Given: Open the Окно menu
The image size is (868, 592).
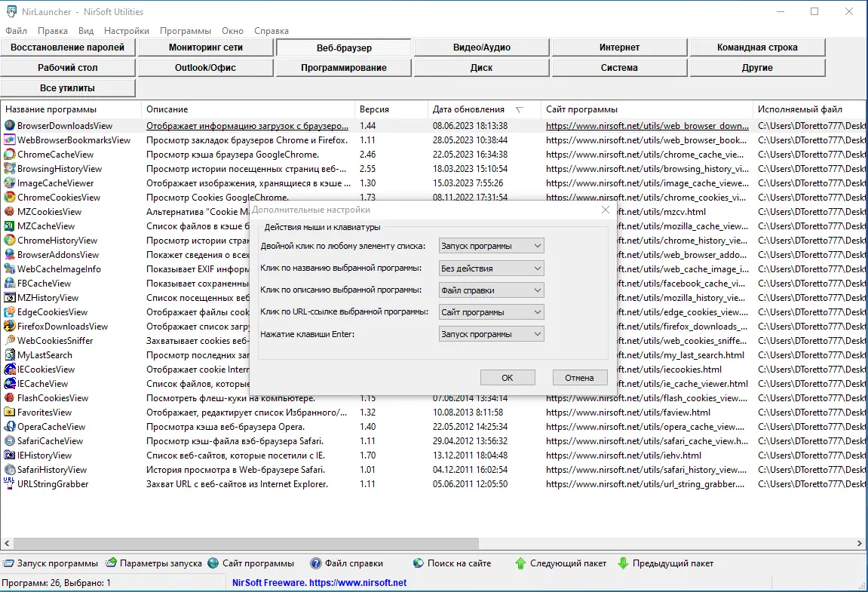Looking at the screenshot, I should 232,31.
